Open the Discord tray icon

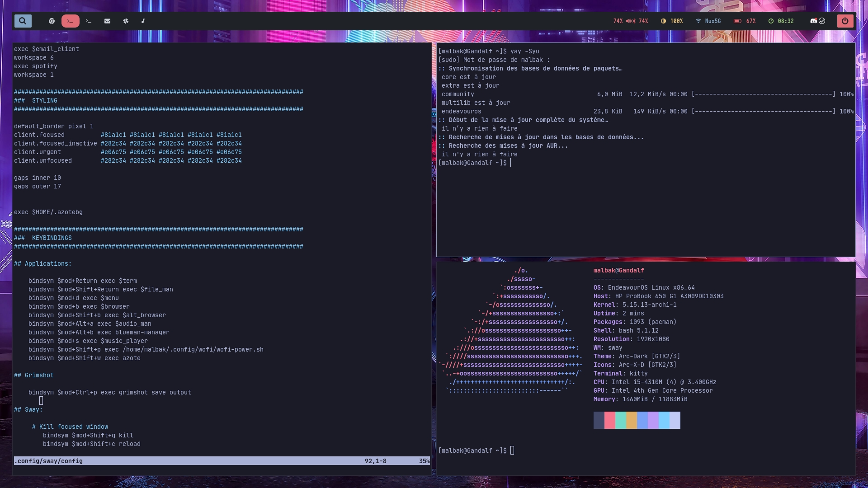[x=813, y=21]
